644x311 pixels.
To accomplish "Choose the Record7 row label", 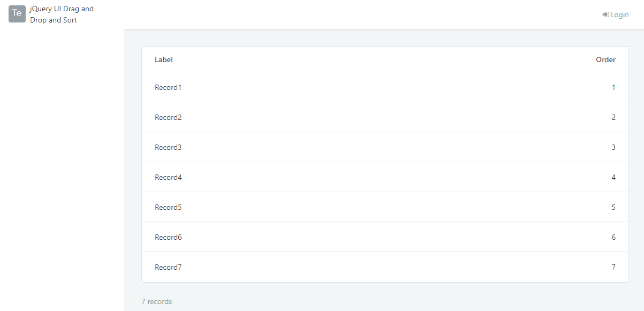I will tap(168, 267).
